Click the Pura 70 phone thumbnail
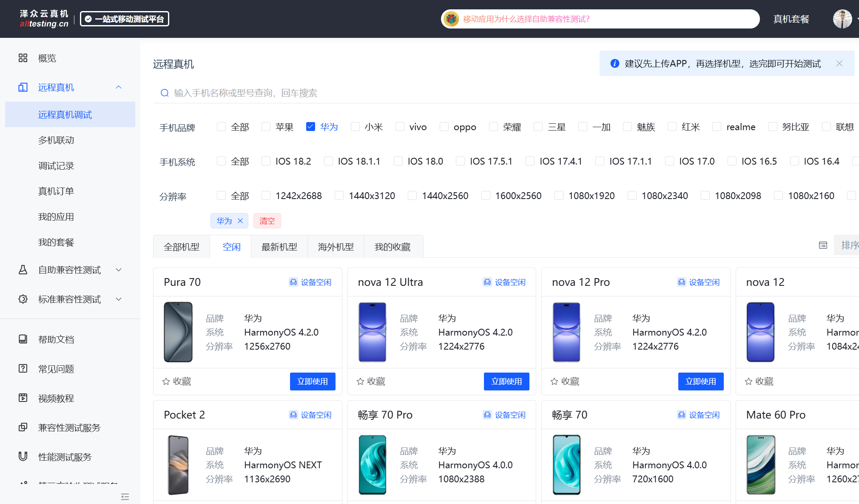This screenshot has height=504, width=859. (178, 332)
